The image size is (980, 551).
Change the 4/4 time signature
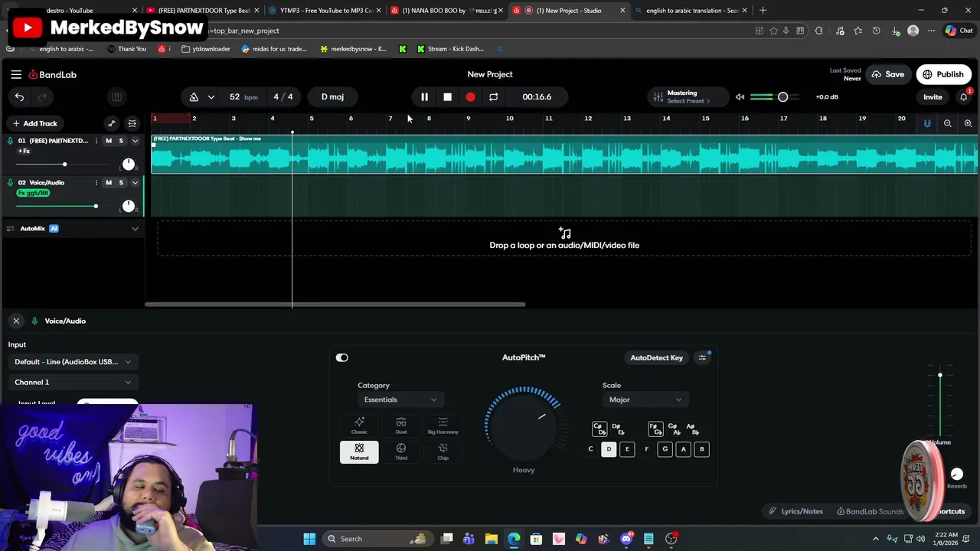pos(283,97)
